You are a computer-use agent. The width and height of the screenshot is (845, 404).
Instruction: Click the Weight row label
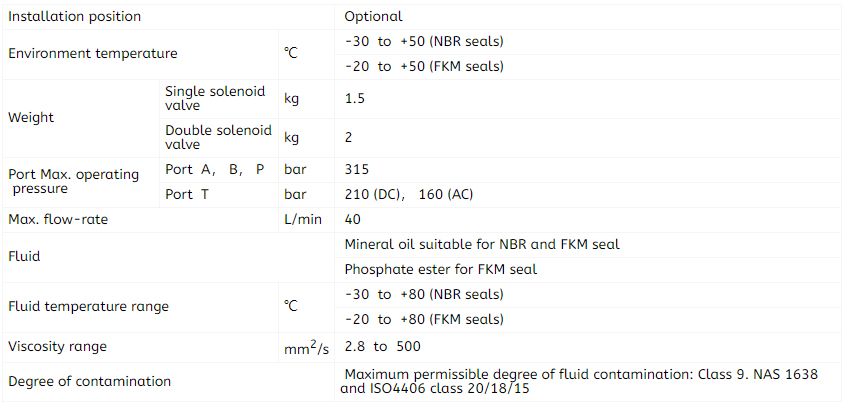point(31,118)
